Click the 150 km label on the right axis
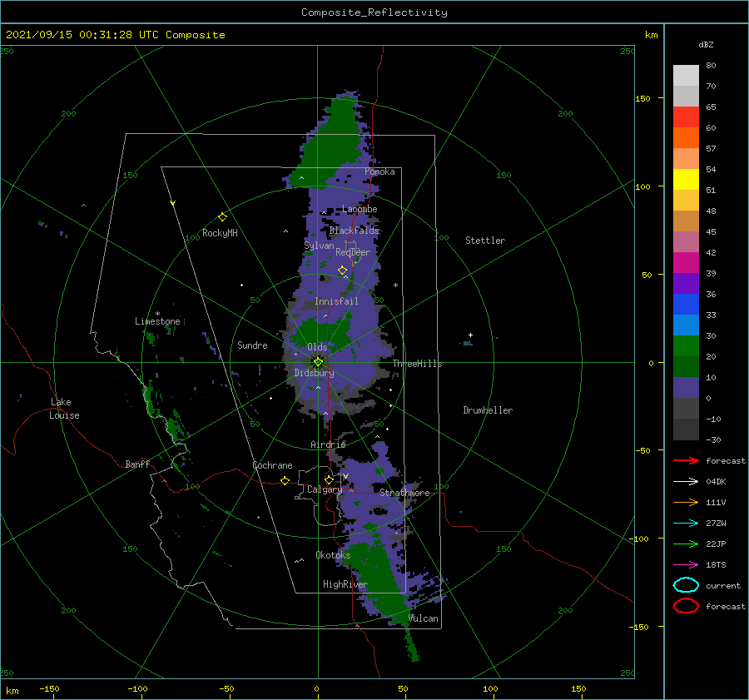The image size is (749, 700). pos(642,98)
